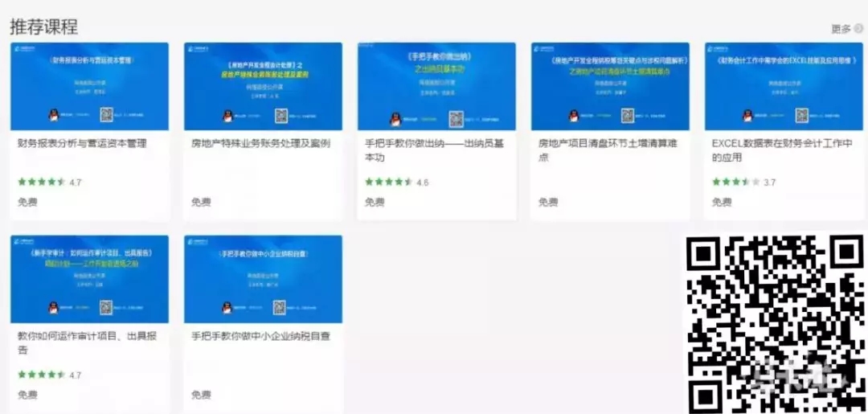This screenshot has width=868, height=414.
Task: Click small QR code in 手把手教你做出纳 thumbnail
Action: [x=457, y=118]
